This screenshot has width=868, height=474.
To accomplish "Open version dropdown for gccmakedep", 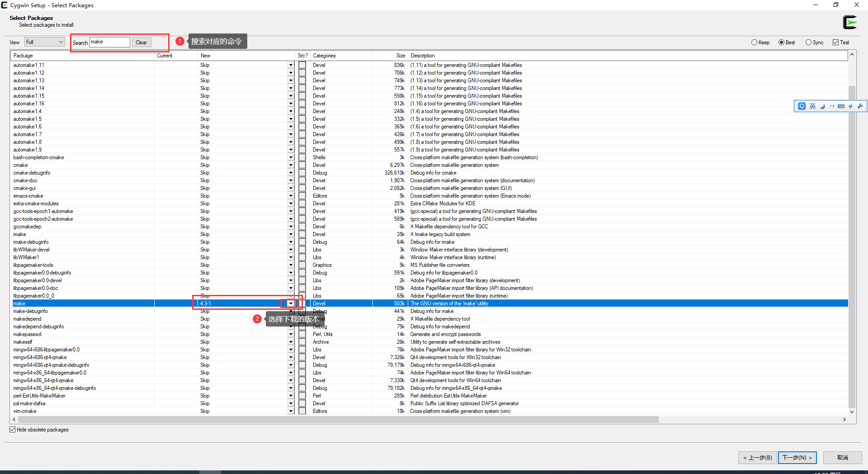I will (x=291, y=227).
